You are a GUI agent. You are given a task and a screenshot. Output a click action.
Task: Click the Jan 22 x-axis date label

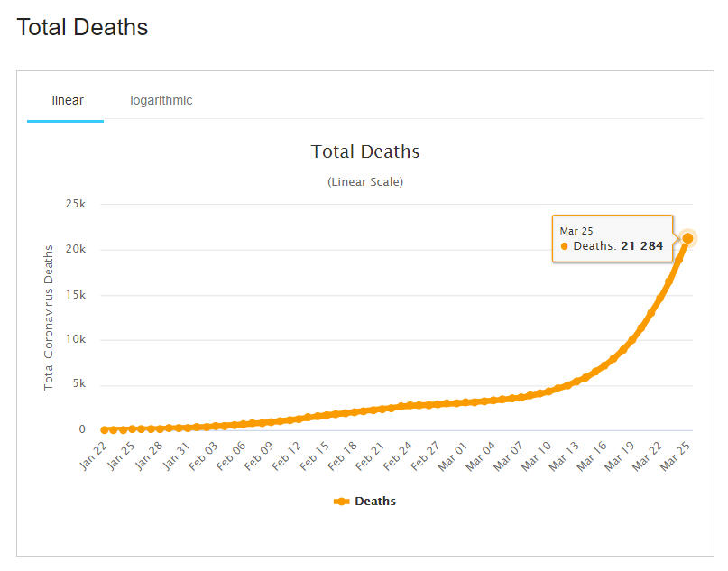point(94,456)
